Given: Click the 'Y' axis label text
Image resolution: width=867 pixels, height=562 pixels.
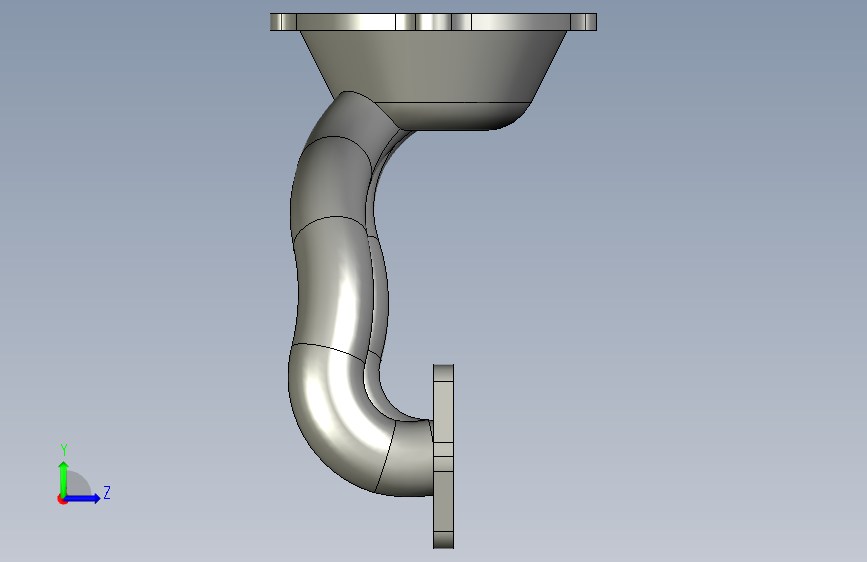Looking at the screenshot, I should click(64, 450).
